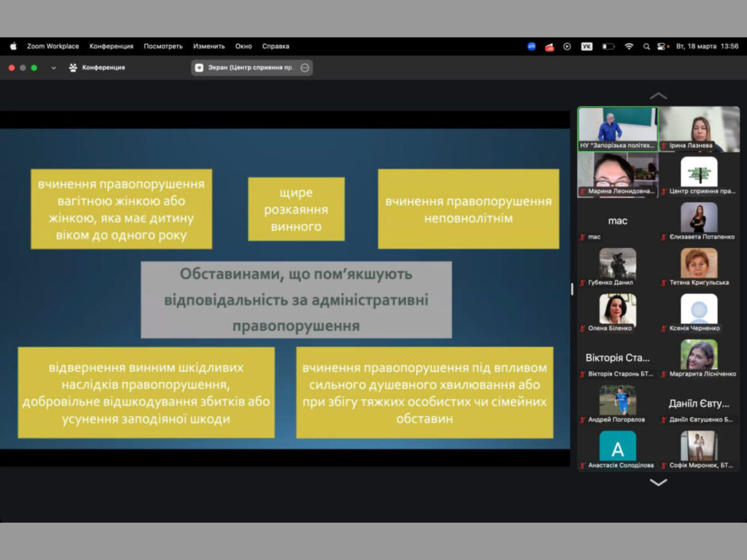Open the macOS Control Center icon
This screenshot has width=747, height=560.
tap(662, 47)
